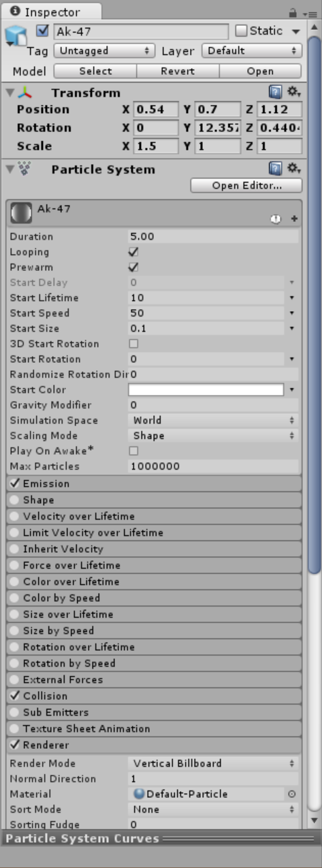Click the lock icon in the Inspector tab bar
This screenshot has width=322, height=868.
(x=292, y=12)
